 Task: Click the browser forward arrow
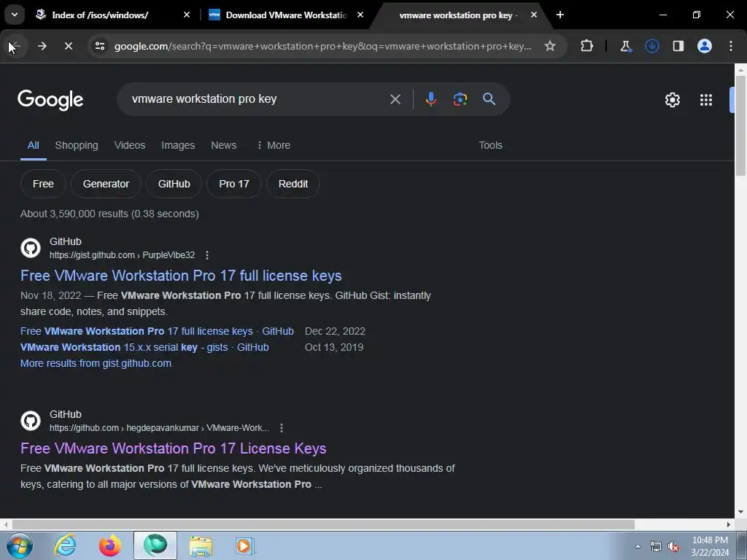(x=42, y=46)
